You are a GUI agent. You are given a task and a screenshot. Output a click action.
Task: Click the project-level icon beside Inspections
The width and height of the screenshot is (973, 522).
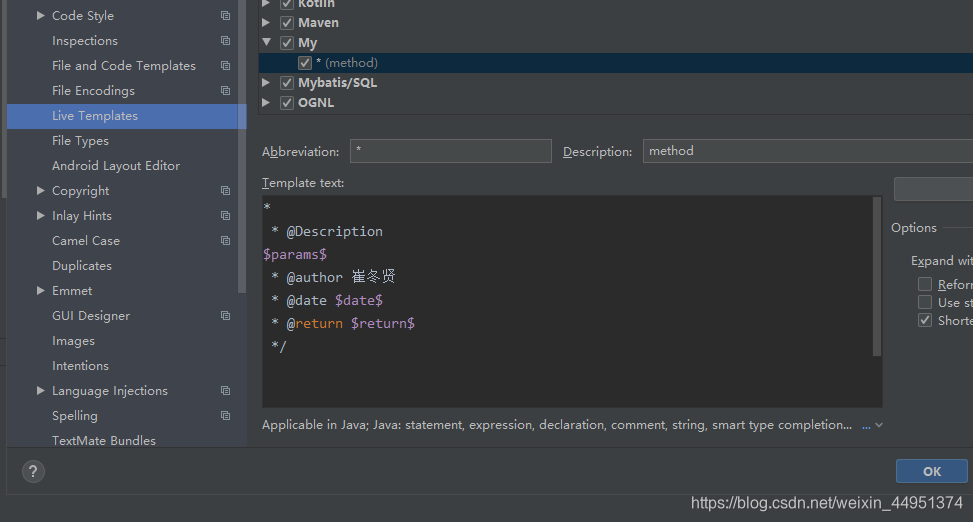coord(225,40)
